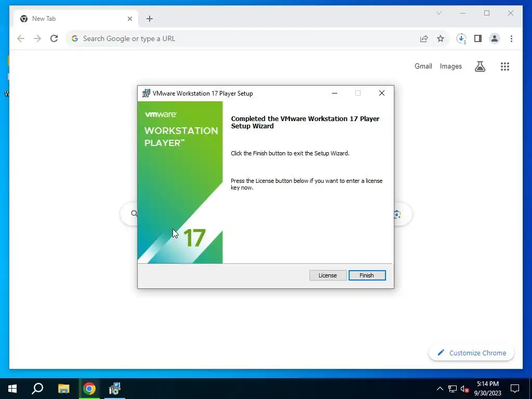Viewport: 532px width, 399px height.
Task: Close the VMware Player Setup dialog
Action: click(382, 93)
